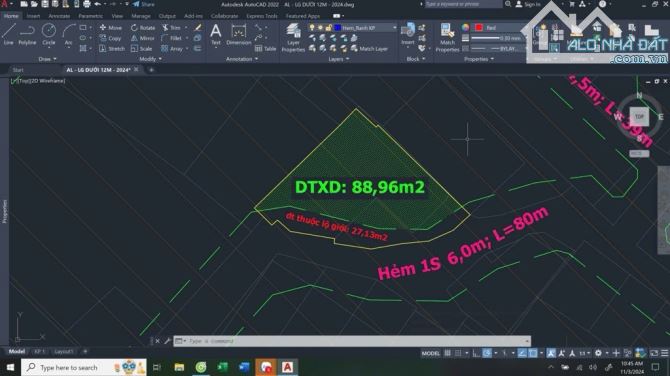Activate the Mirror command
This screenshot has height=376, width=670.
pyautogui.click(x=142, y=38)
